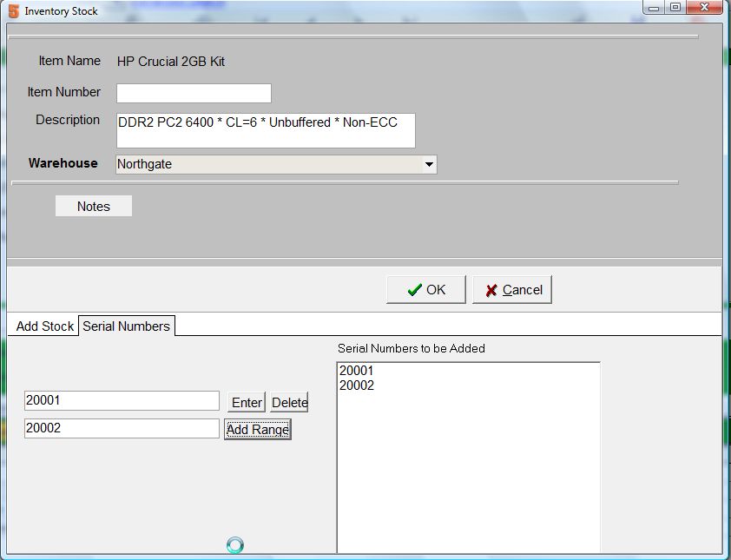Open the Warehouse dropdown arrow
This screenshot has width=731, height=560.
pyautogui.click(x=429, y=165)
